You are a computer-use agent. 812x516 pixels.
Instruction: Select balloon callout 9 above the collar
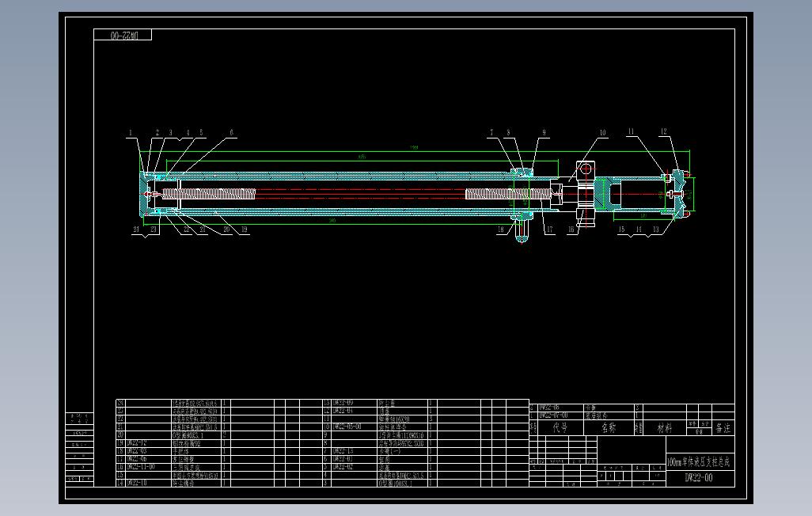pyautogui.click(x=544, y=133)
